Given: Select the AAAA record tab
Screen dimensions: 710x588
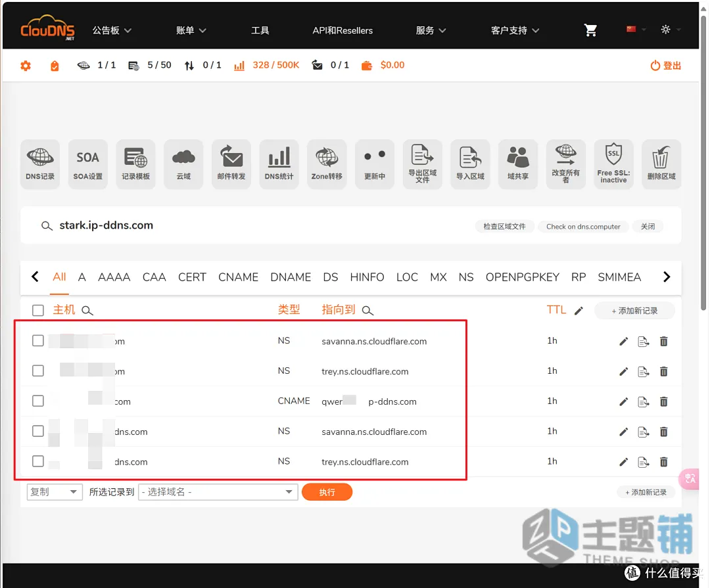Looking at the screenshot, I should coord(114,277).
